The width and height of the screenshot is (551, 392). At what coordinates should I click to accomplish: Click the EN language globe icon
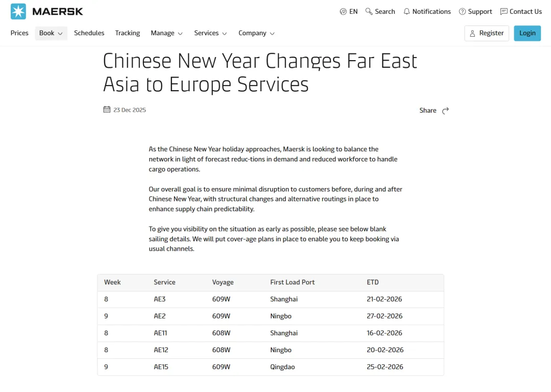click(342, 11)
